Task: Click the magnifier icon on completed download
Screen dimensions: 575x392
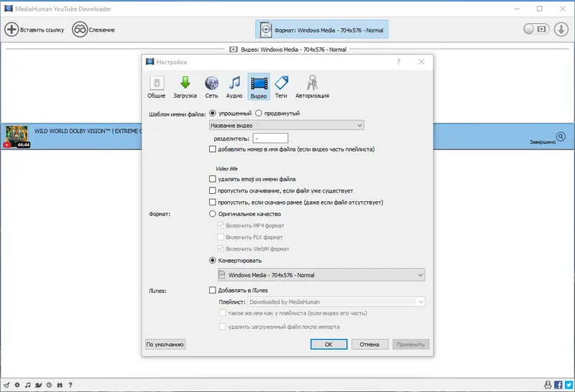Action: click(x=561, y=136)
